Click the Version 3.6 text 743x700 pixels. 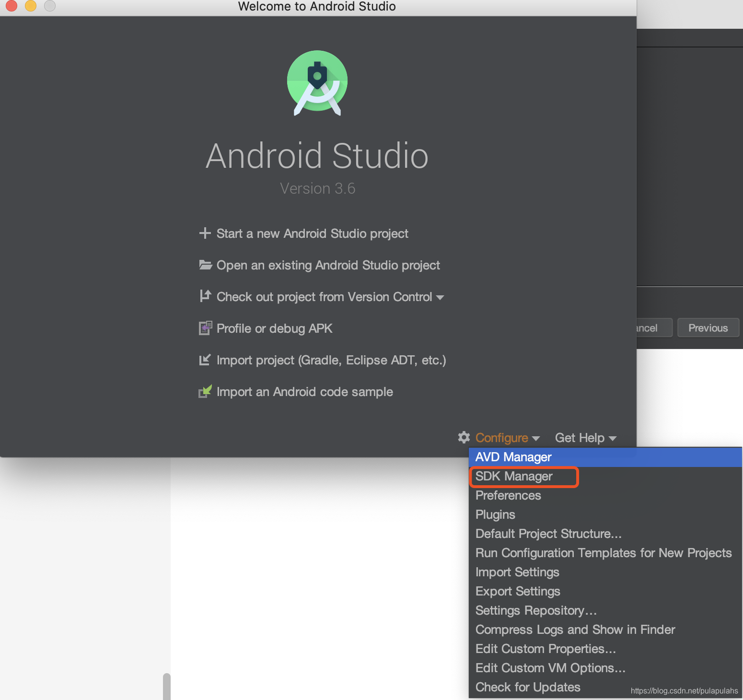coord(317,188)
